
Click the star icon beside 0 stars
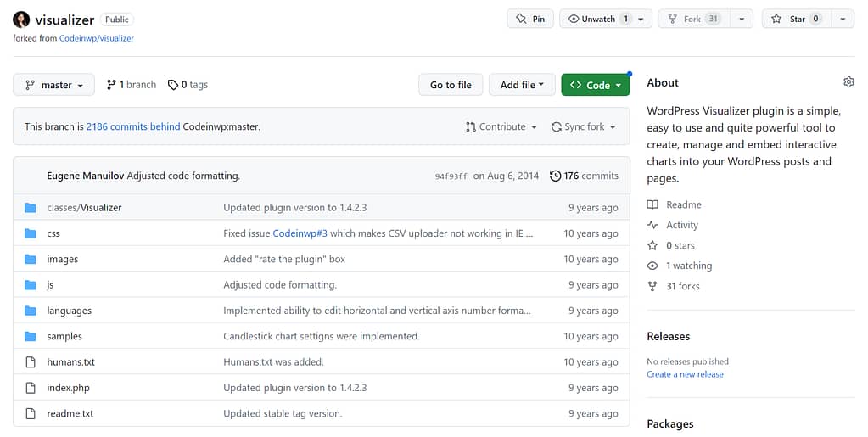coord(652,245)
